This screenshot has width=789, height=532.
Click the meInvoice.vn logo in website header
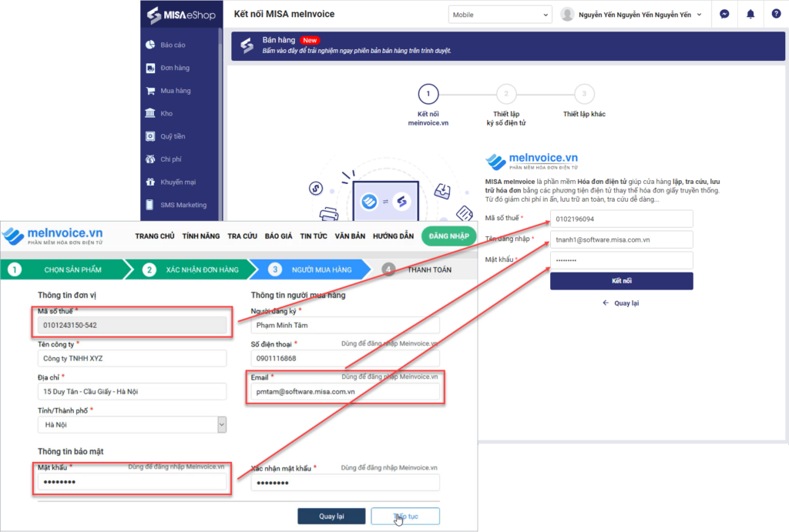[53, 236]
